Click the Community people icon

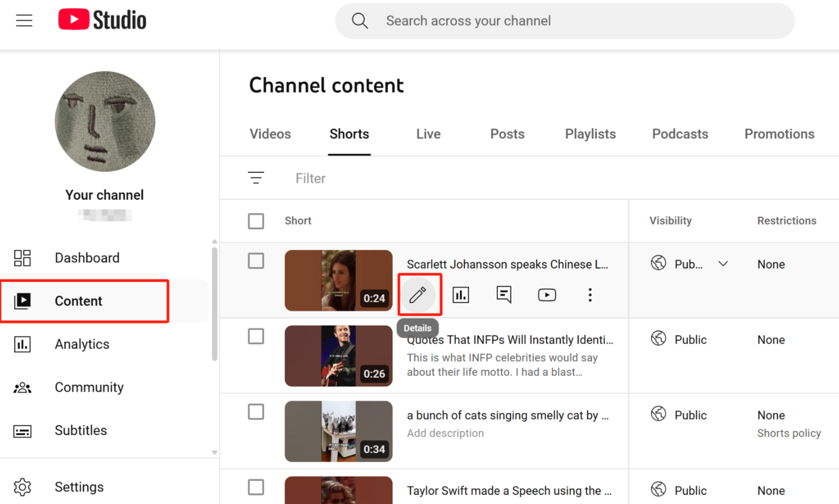[22, 387]
